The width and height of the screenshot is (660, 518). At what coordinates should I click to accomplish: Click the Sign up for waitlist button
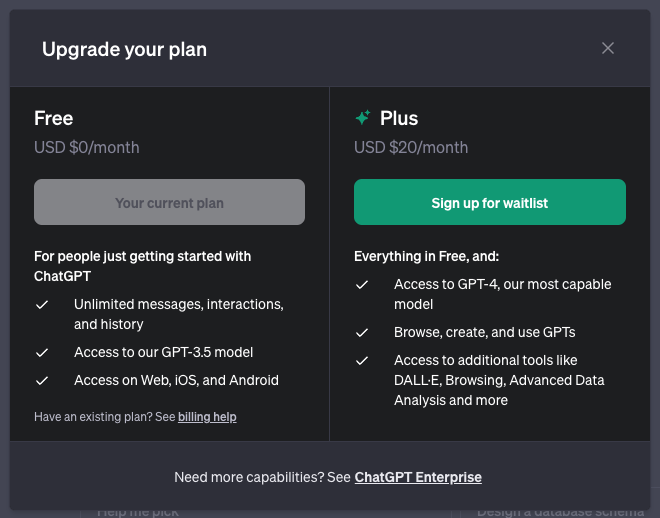point(490,203)
